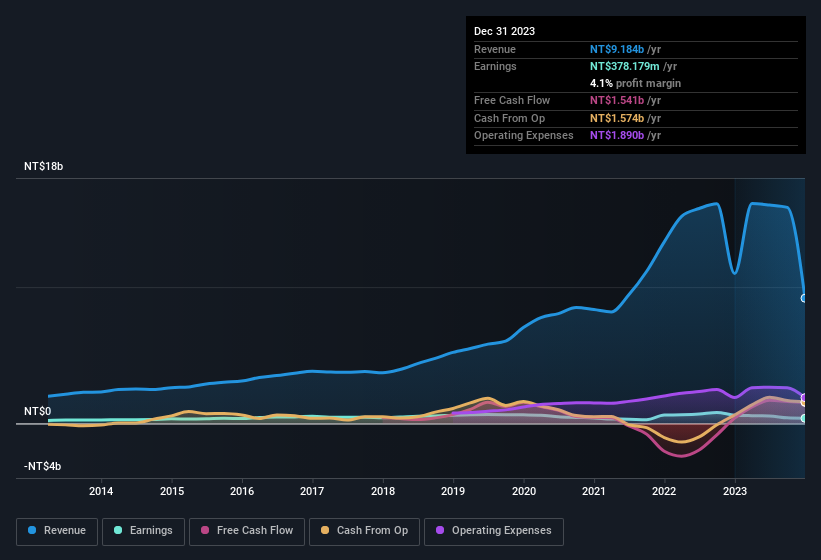This screenshot has width=821, height=560.
Task: Click the orange Cash From Op legend dot
Action: point(326,530)
